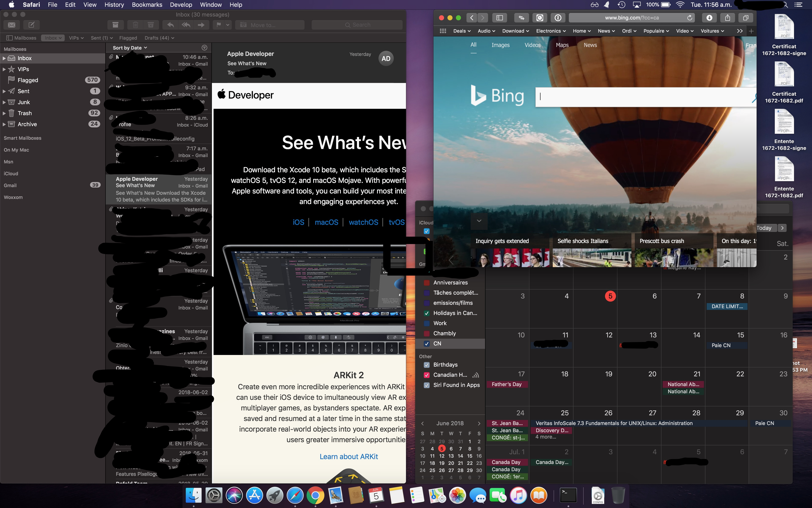Toggle Canadian Holidays calendar checkbox
The width and height of the screenshot is (812, 508).
427,375
